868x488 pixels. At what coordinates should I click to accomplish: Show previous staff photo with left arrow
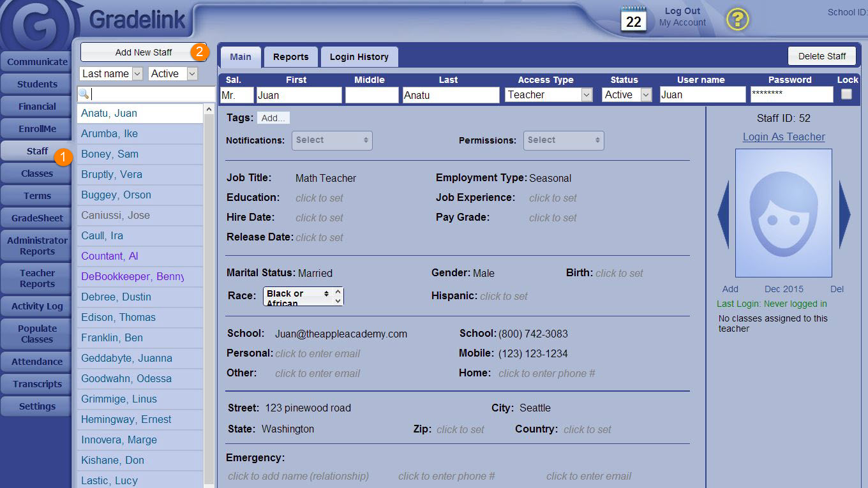point(723,214)
